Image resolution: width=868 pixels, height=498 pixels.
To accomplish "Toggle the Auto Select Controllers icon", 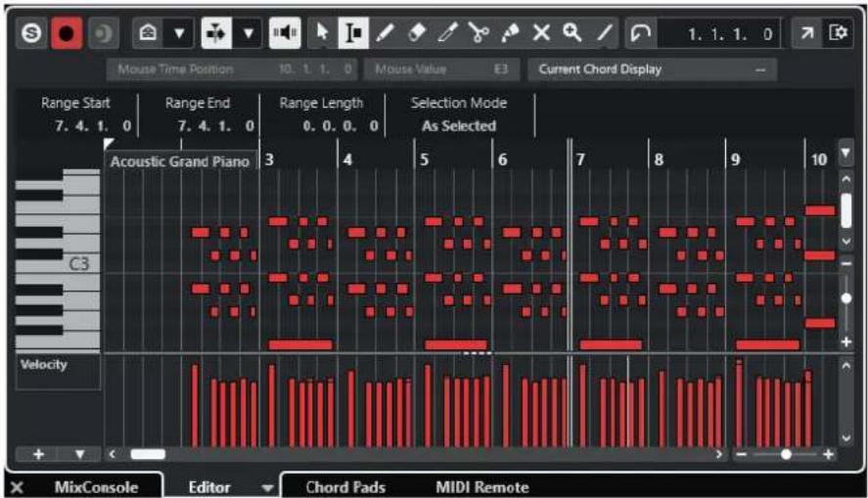I will (x=216, y=33).
